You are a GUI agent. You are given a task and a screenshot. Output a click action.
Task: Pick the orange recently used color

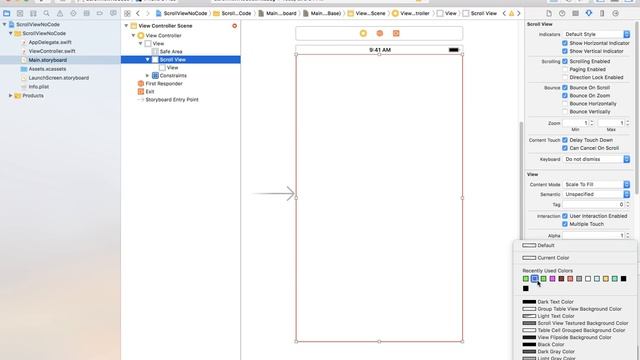pyautogui.click(x=606, y=279)
